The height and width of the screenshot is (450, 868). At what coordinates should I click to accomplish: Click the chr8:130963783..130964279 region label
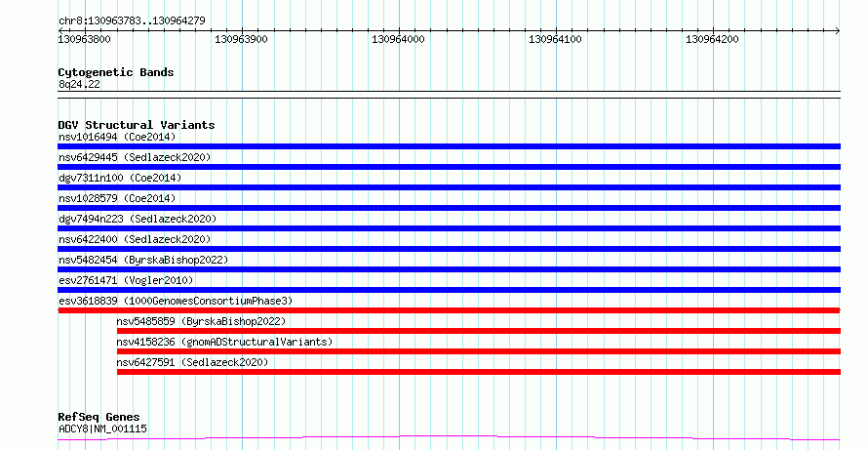(x=132, y=20)
